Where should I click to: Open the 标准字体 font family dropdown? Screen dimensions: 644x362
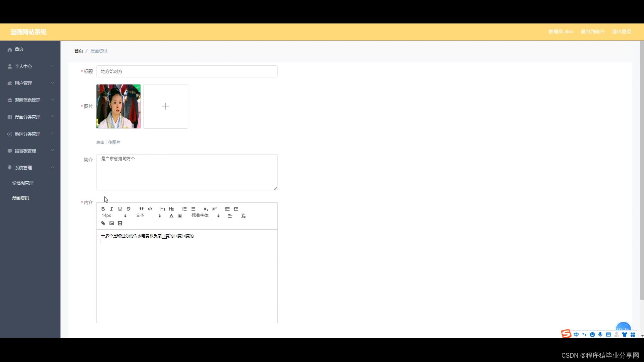coord(205,216)
